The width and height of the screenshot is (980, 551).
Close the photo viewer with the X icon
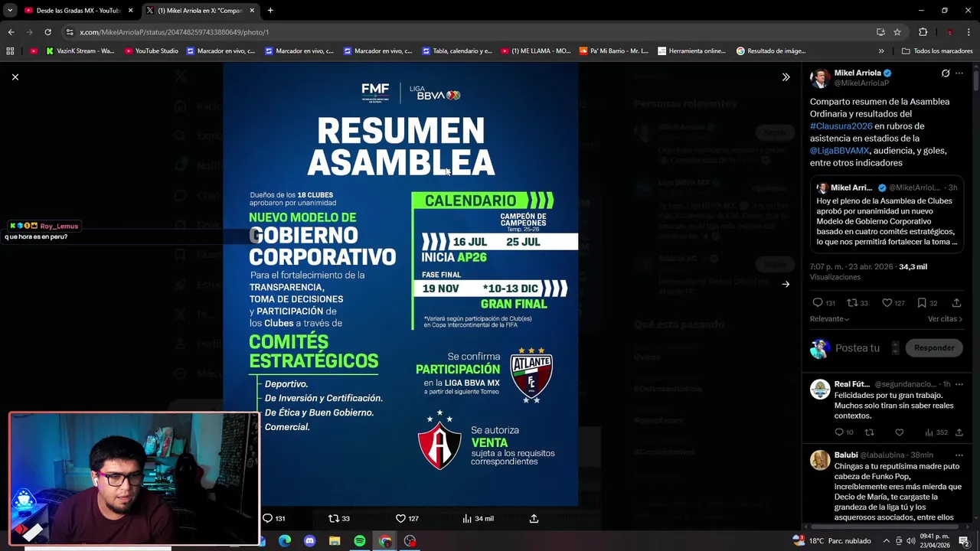[15, 77]
